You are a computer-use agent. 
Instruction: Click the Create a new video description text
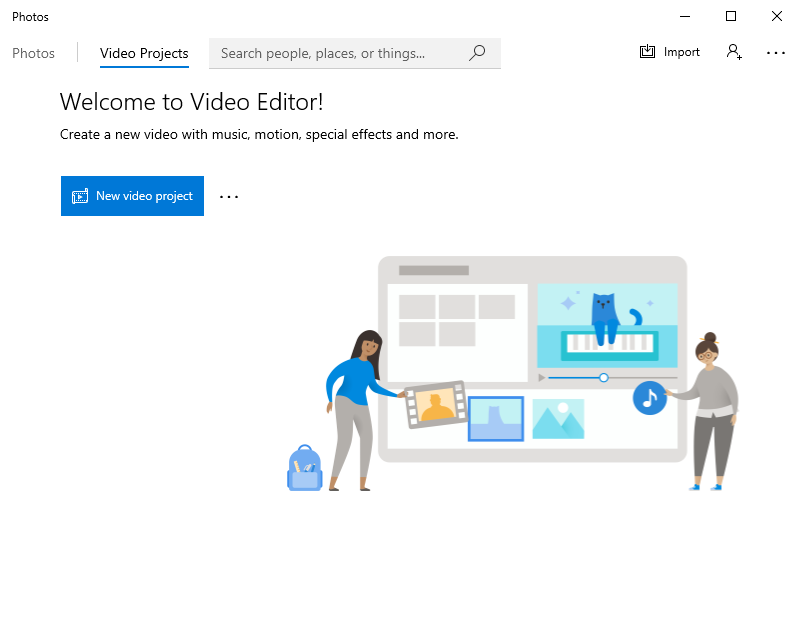coord(259,135)
